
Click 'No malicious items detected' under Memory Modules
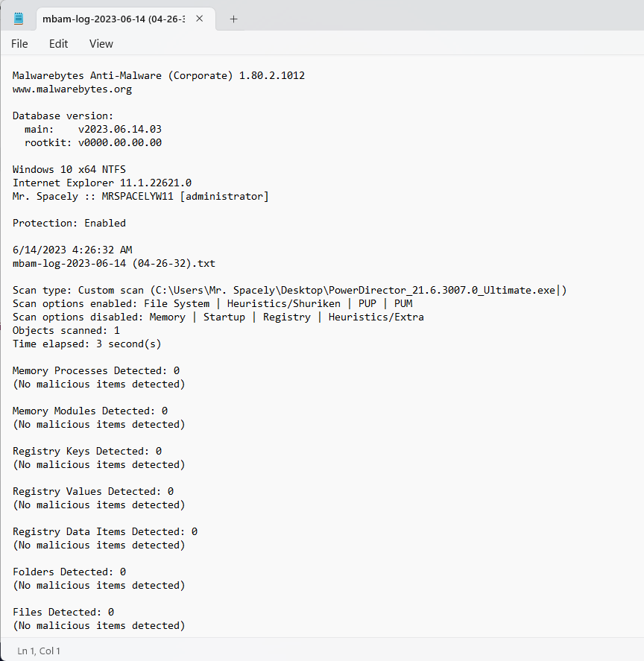point(99,425)
